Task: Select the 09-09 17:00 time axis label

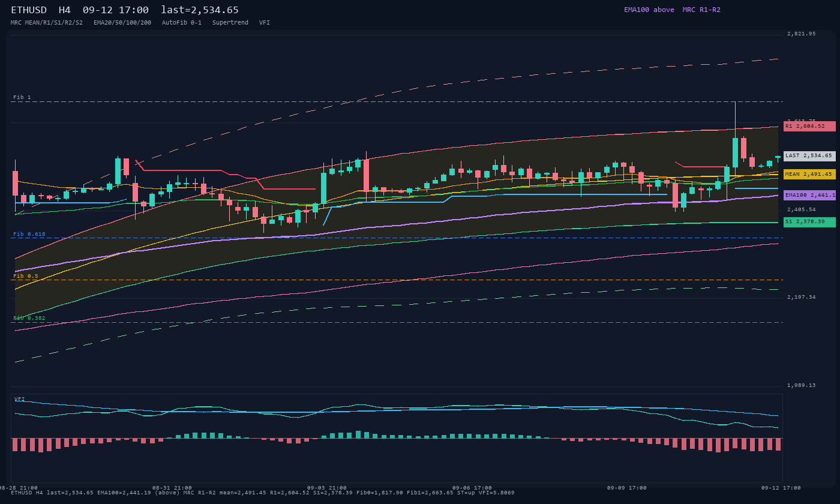Action: (627, 488)
